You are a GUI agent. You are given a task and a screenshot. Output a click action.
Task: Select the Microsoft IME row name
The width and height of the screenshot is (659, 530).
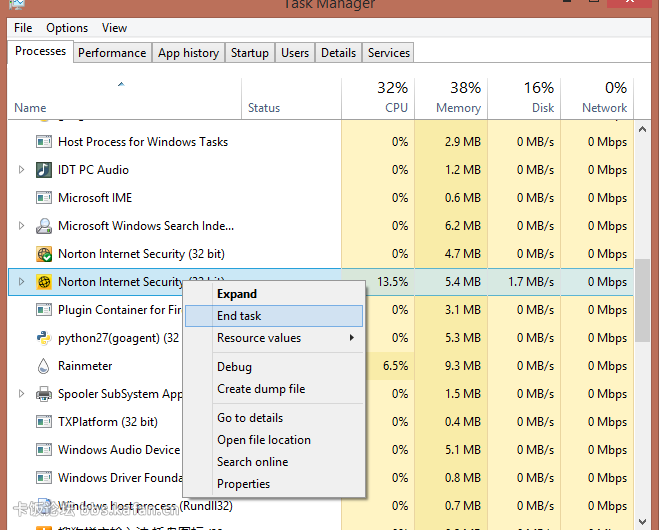click(95, 198)
